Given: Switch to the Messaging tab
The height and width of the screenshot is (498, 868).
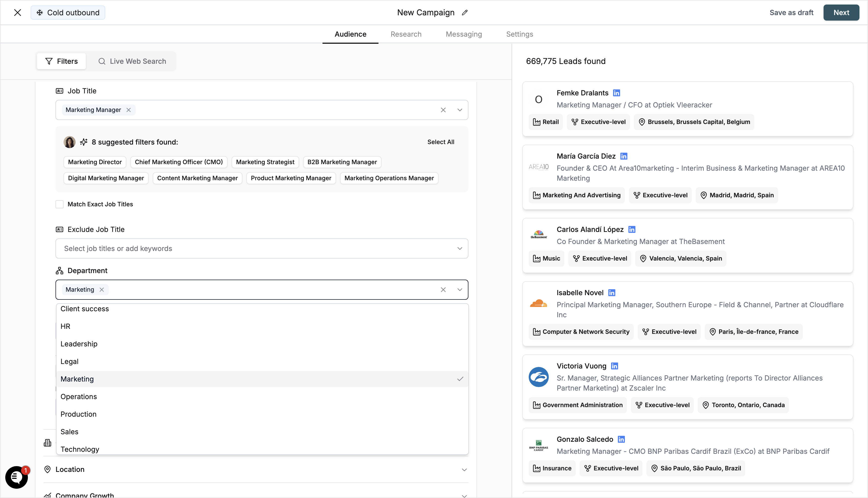Looking at the screenshot, I should pos(464,34).
